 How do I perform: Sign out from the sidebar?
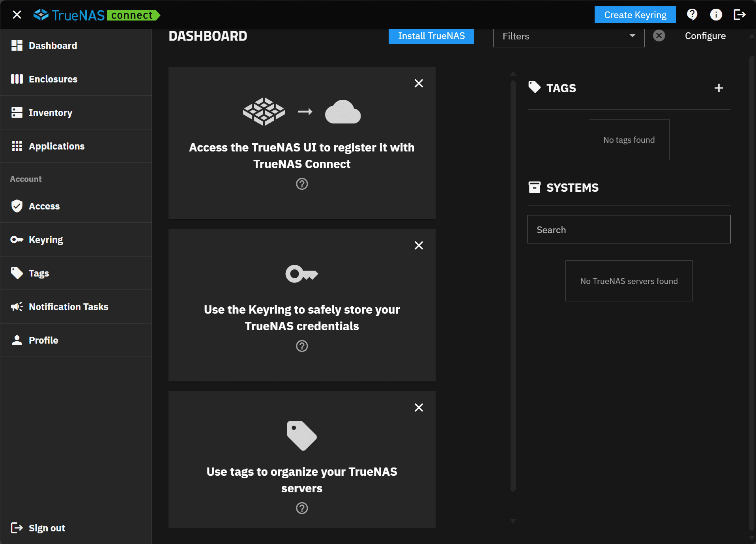click(76, 528)
